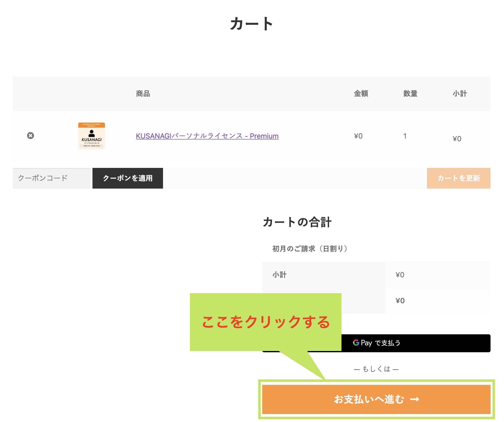Select the ¥0 subtotal value
Viewport: 504px width, 422px height.
400,275
